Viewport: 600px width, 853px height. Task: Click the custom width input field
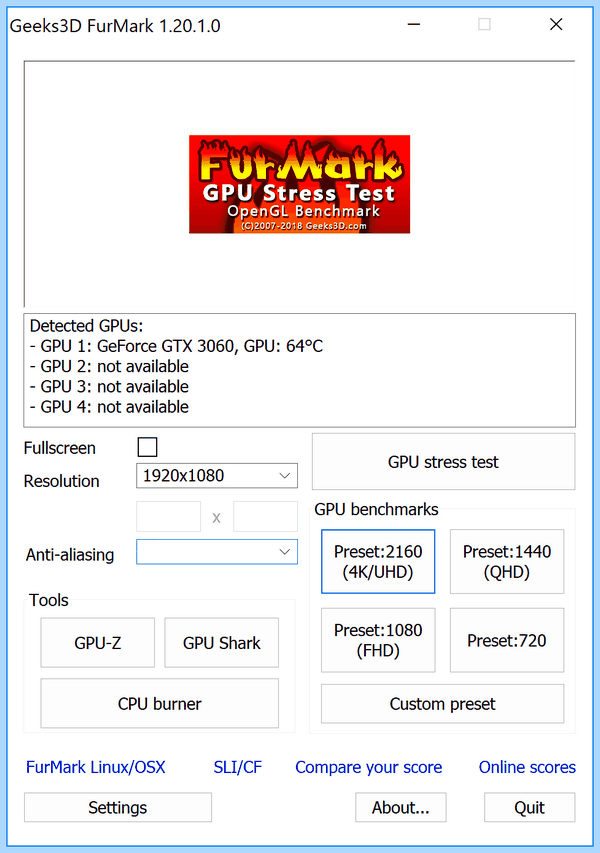tap(168, 516)
